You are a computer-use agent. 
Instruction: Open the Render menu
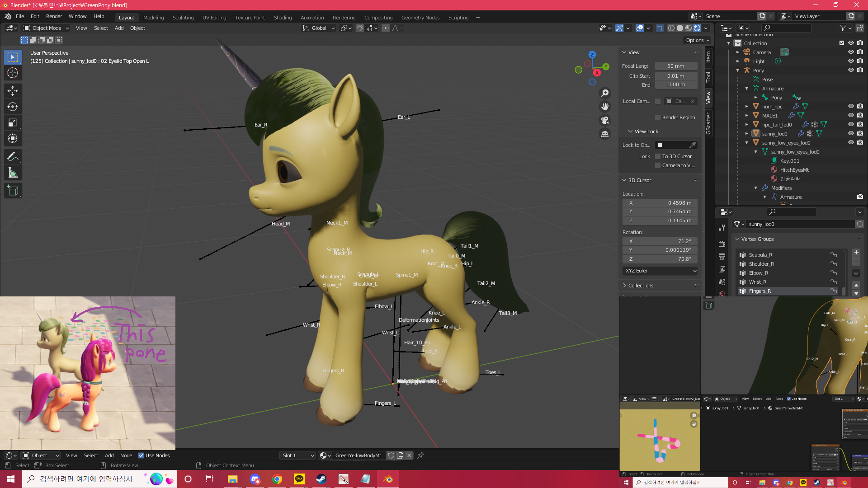(x=54, y=16)
